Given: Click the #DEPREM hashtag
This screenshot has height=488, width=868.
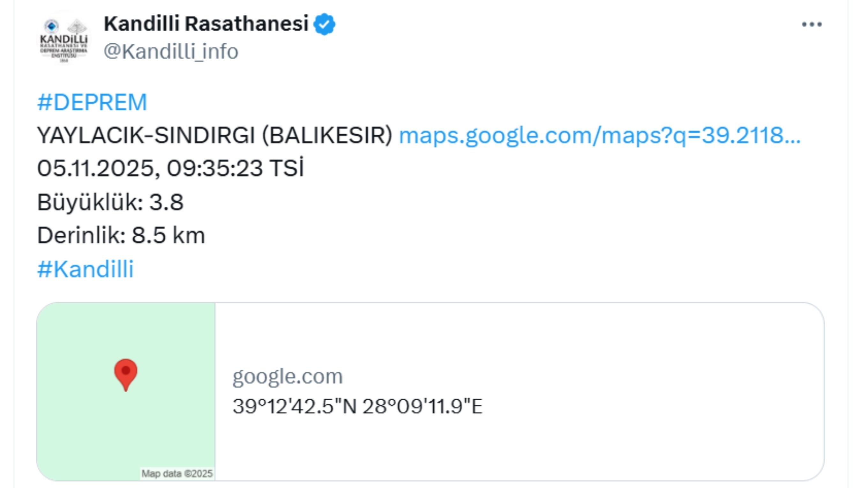Looking at the screenshot, I should (92, 102).
